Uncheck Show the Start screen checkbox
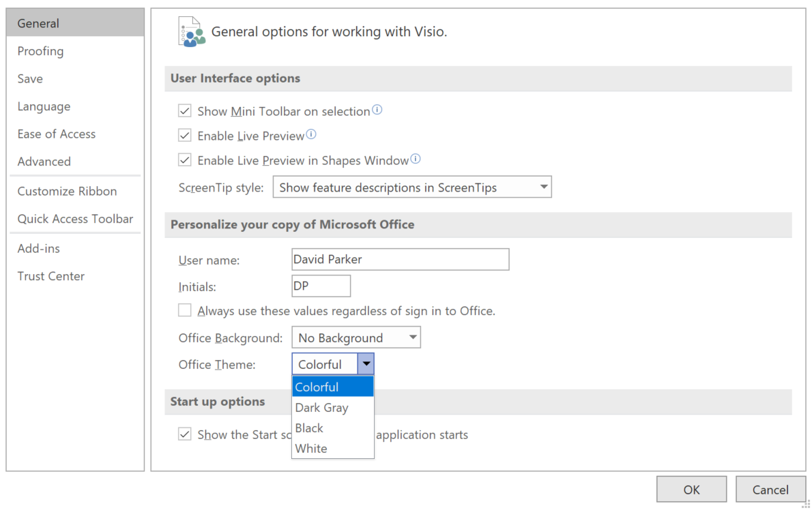The height and width of the screenshot is (510, 812). (184, 434)
